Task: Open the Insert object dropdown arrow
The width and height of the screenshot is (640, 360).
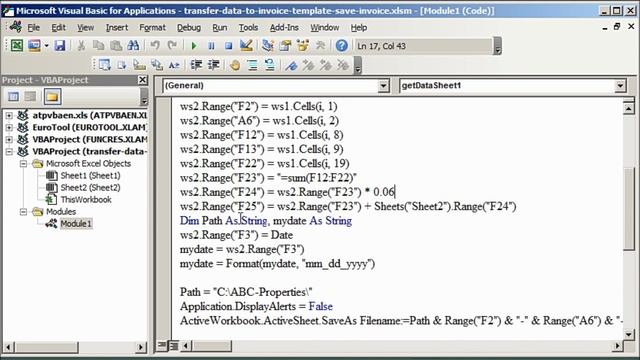Action: pos(47,46)
